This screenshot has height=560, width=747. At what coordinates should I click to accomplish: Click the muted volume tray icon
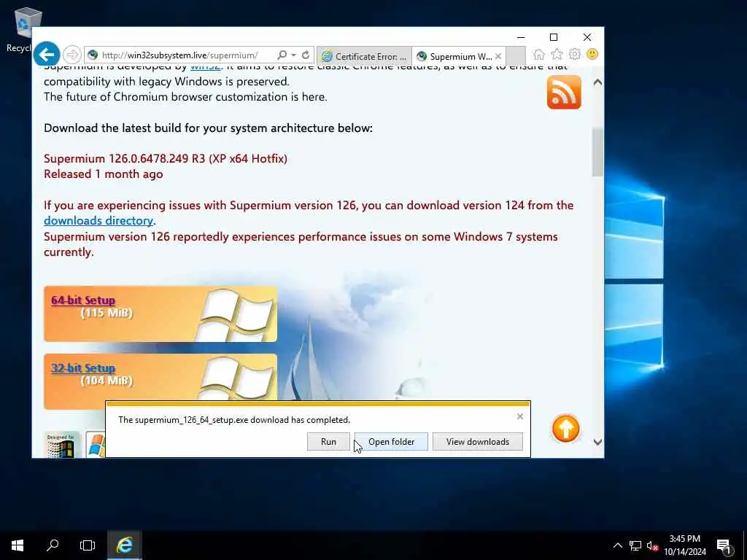click(653, 545)
